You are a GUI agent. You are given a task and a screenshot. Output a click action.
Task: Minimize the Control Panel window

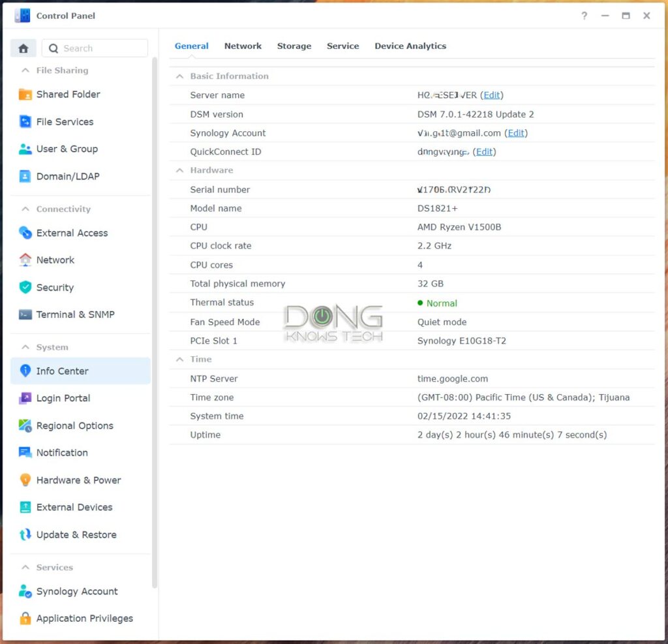coord(605,16)
